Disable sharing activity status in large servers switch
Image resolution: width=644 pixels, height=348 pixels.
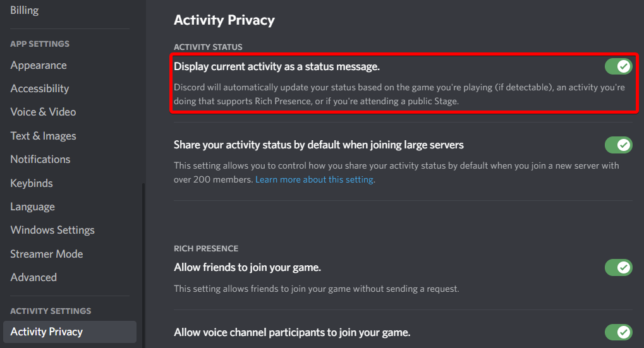[618, 145]
